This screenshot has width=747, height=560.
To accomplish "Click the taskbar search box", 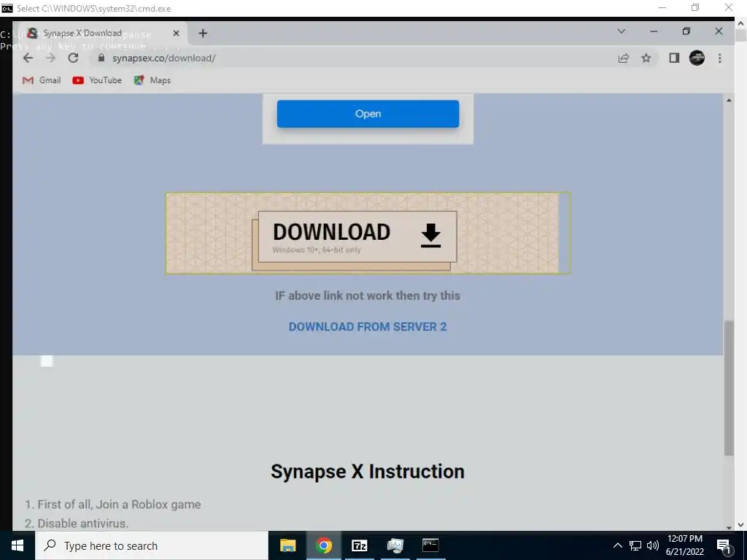I will click(152, 545).
